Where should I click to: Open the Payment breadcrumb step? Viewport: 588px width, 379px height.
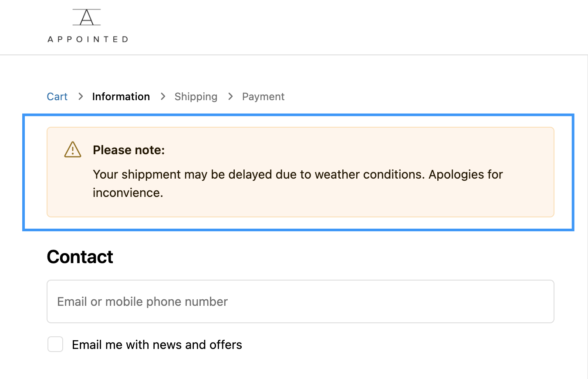pyautogui.click(x=263, y=97)
